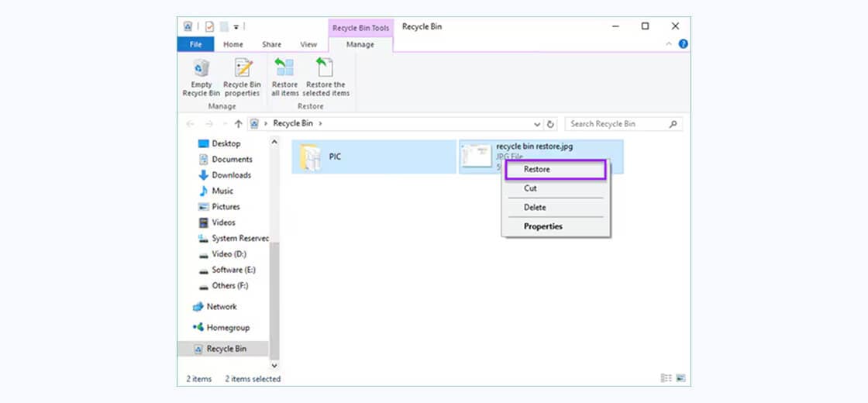
Task: Open Video (D:) drive in sidebar
Action: tap(229, 254)
